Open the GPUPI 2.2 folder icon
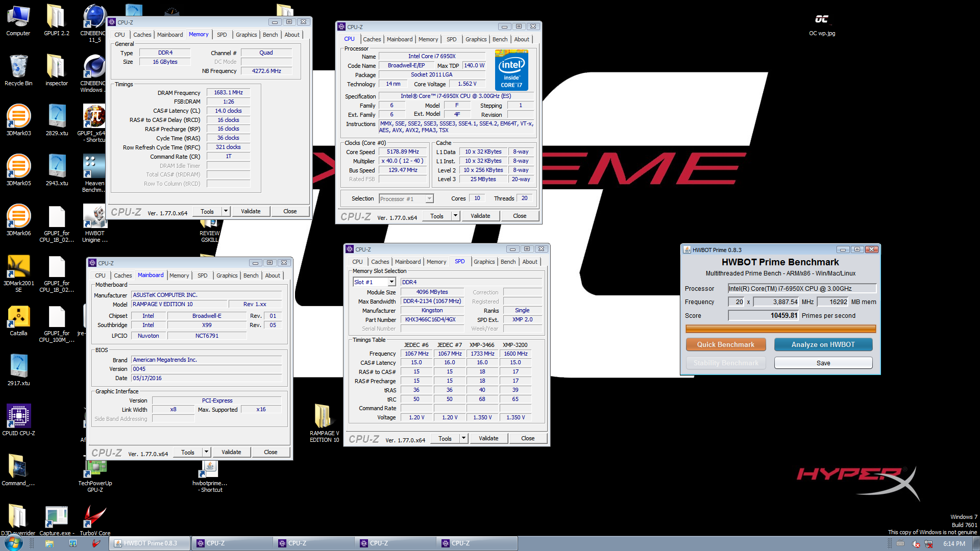 coord(56,20)
